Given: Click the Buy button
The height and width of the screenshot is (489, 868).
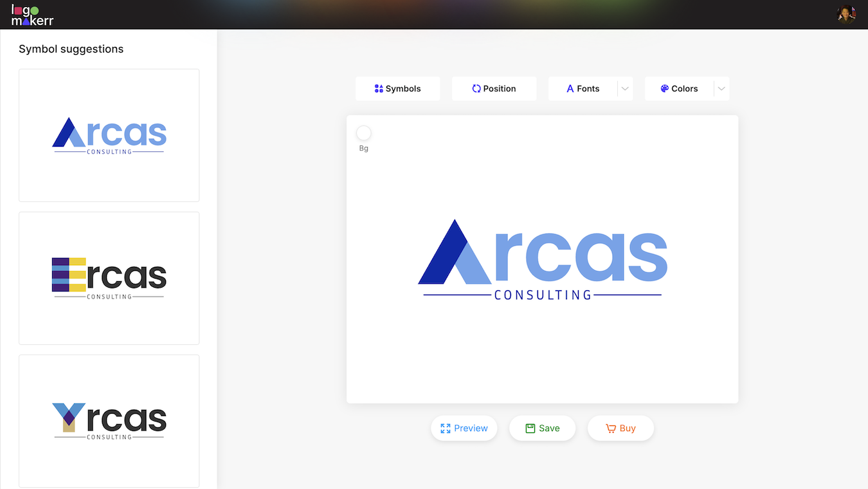Looking at the screenshot, I should point(620,429).
